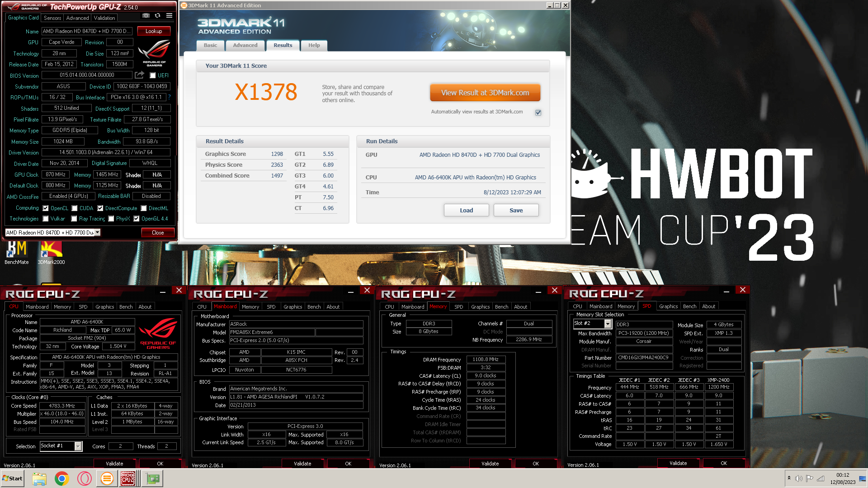This screenshot has height=488, width=868.
Task: Minimize the CPU-Z SPD window
Action: pyautogui.click(x=726, y=291)
